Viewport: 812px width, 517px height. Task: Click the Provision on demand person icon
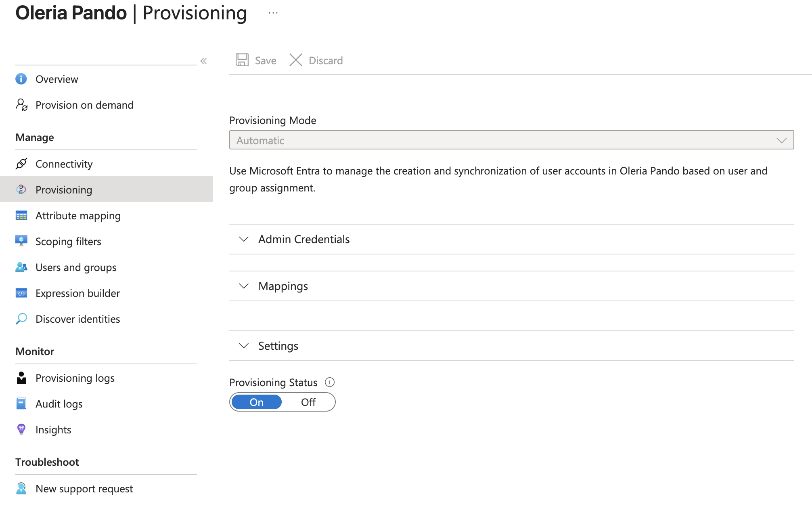[x=21, y=105]
